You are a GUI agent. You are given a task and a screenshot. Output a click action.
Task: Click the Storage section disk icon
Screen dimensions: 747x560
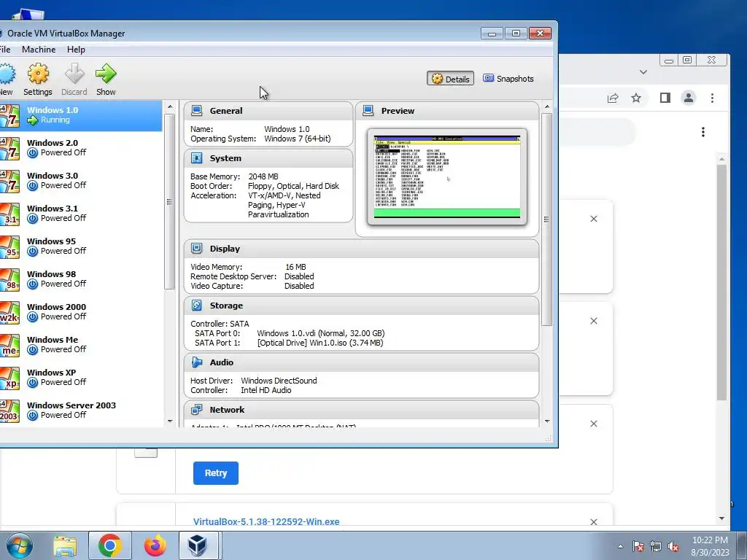[x=196, y=306]
